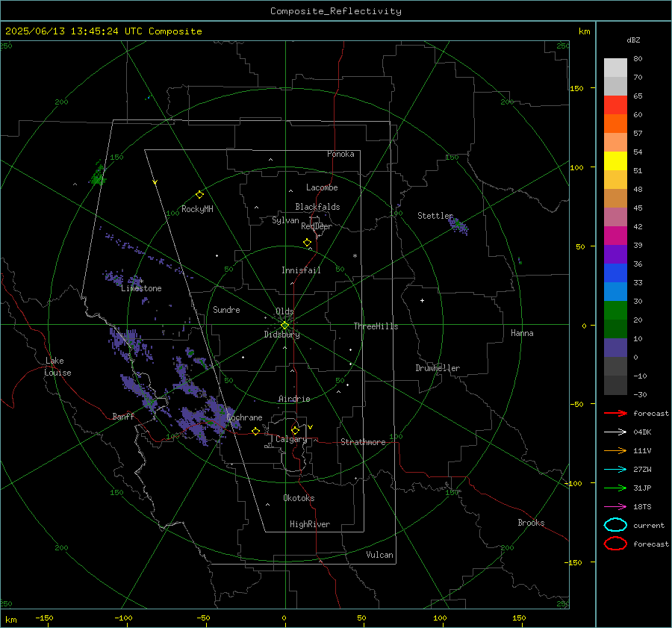Viewport: 672px width, 628px height.
Task: Click the RedDeer city label
Action: coord(317,226)
